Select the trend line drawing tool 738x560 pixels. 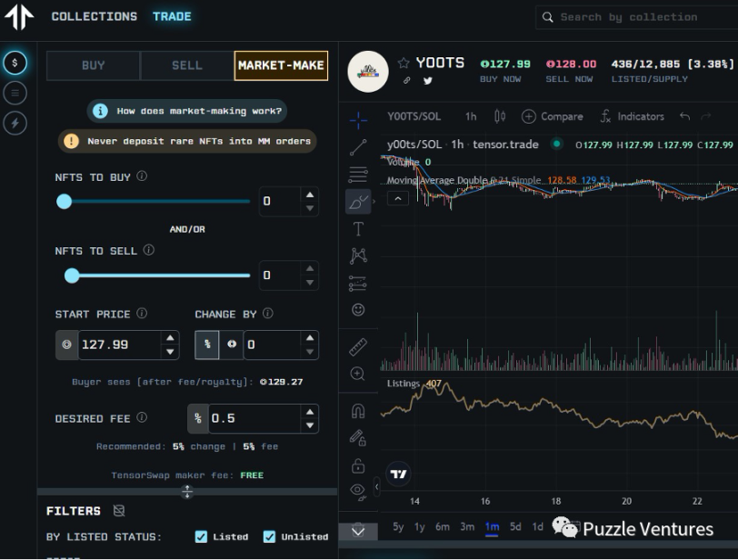point(358,146)
